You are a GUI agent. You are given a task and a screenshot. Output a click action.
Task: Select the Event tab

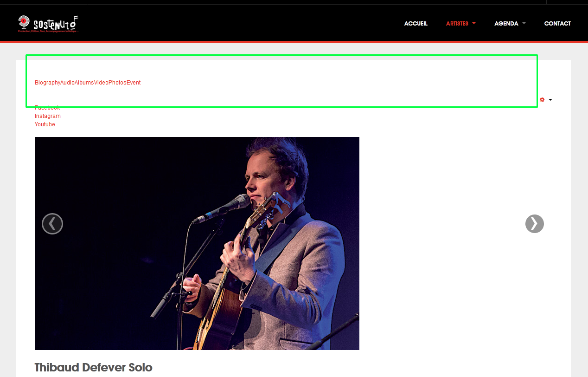pos(134,83)
